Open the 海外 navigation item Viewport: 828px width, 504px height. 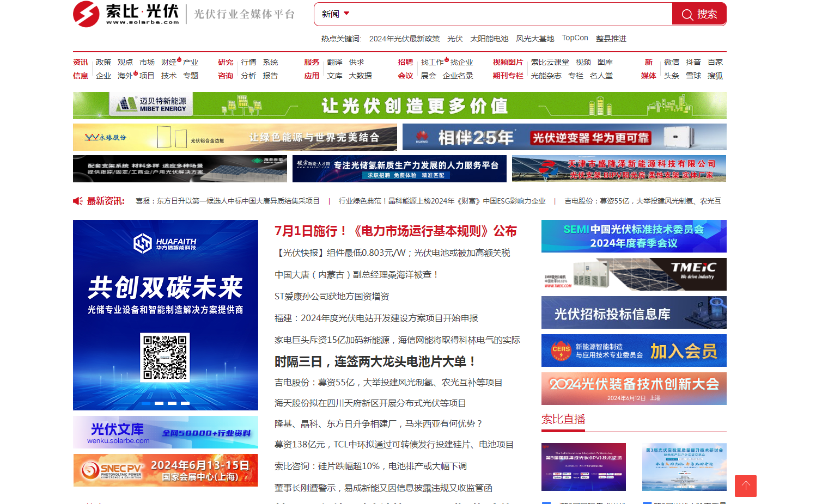125,76
